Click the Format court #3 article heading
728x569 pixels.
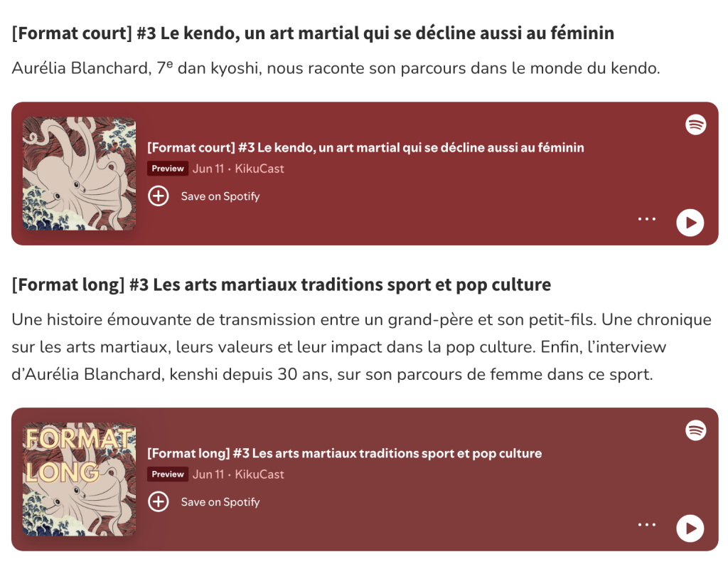(x=313, y=33)
